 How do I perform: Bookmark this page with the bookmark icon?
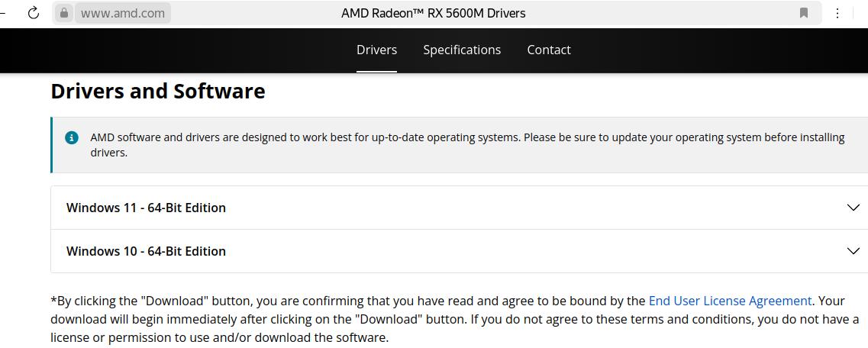[804, 13]
